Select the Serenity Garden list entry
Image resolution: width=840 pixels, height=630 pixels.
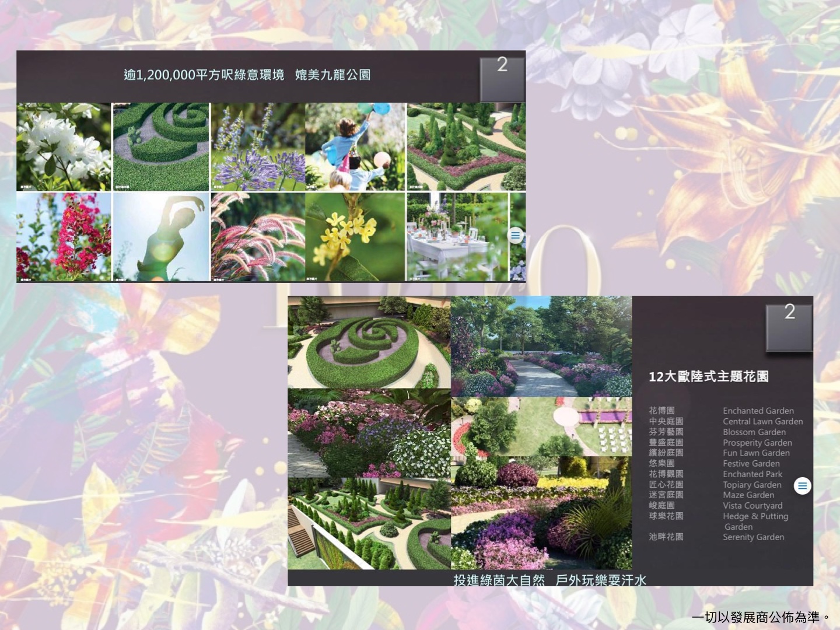(753, 537)
